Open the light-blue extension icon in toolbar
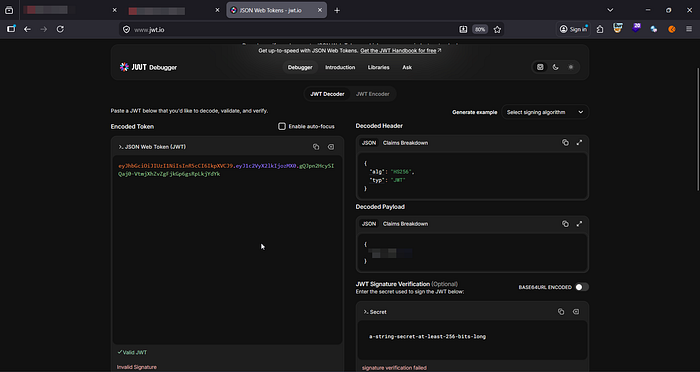The width and height of the screenshot is (700, 372). coord(618,29)
